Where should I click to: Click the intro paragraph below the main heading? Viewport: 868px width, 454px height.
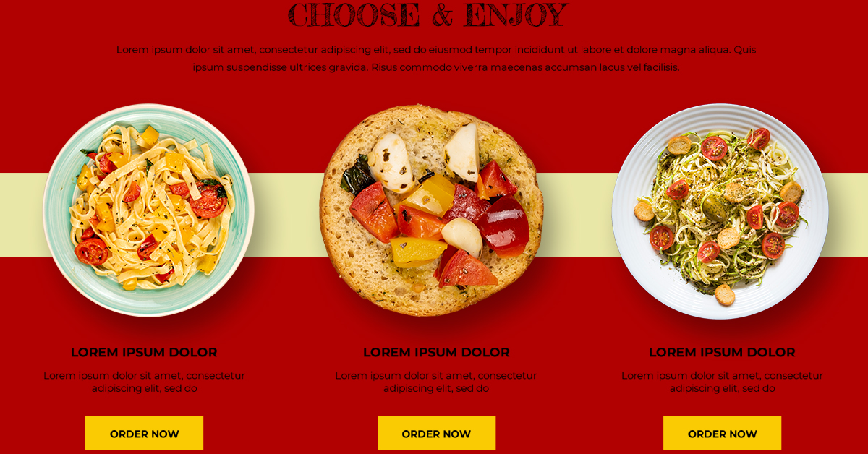point(436,59)
